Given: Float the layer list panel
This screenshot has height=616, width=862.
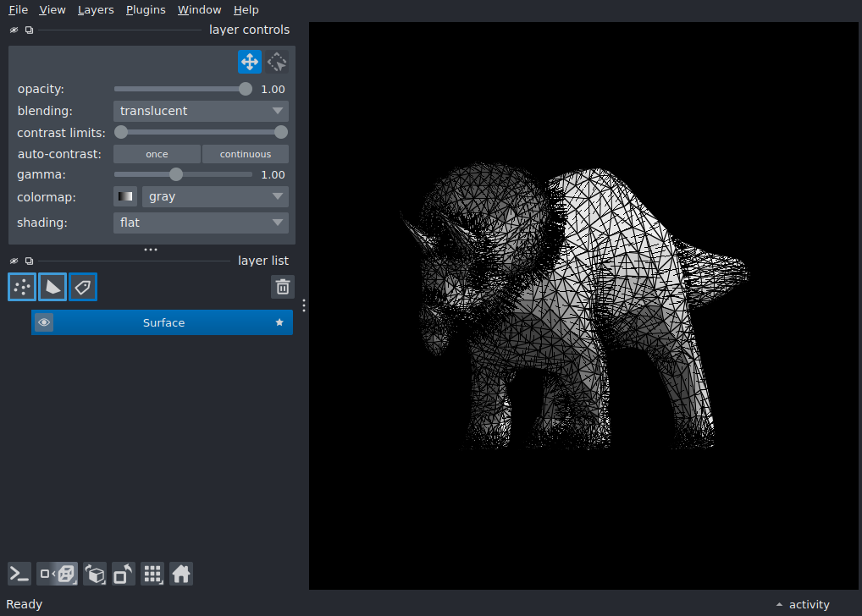Looking at the screenshot, I should tap(29, 261).
